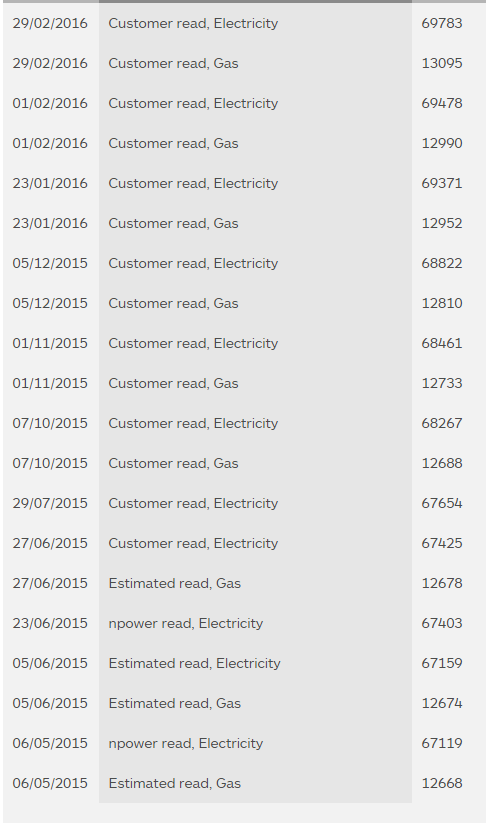This screenshot has height=823, width=486.
Task: Click the 12810 gas reading
Action: pyautogui.click(x=442, y=303)
